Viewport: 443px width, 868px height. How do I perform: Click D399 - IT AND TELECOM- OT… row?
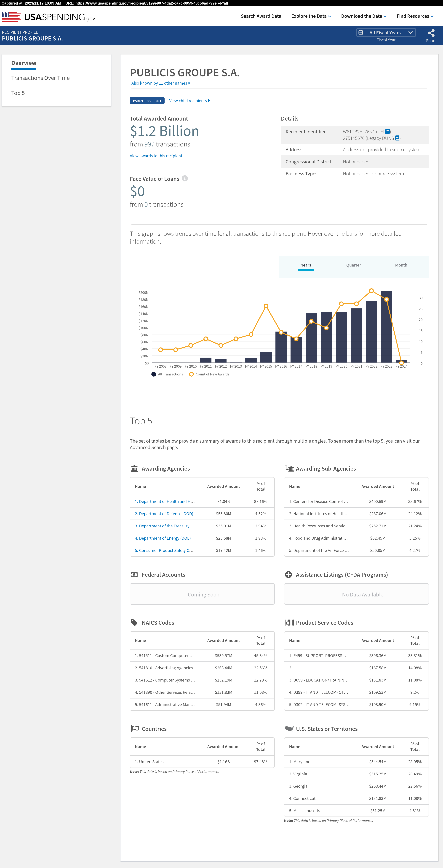(356, 693)
